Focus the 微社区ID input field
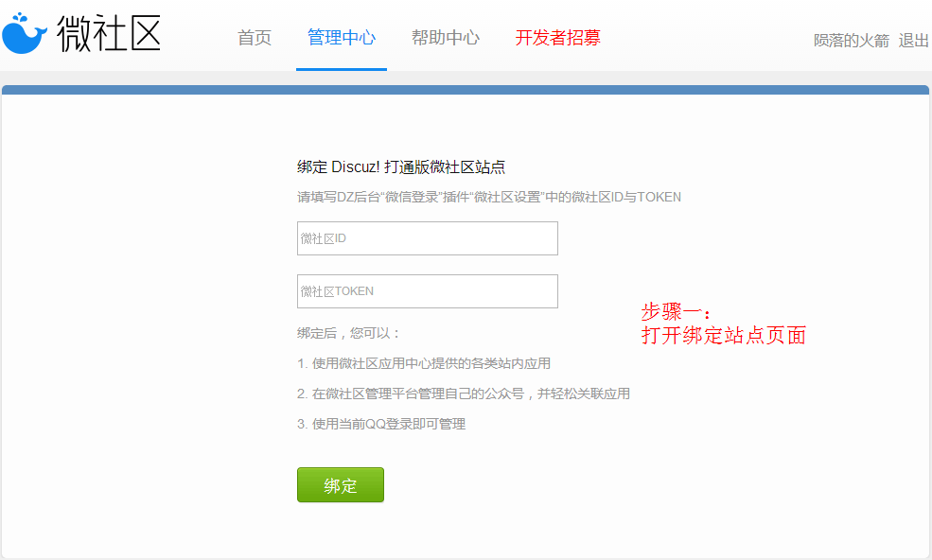The image size is (932, 560). point(428,238)
